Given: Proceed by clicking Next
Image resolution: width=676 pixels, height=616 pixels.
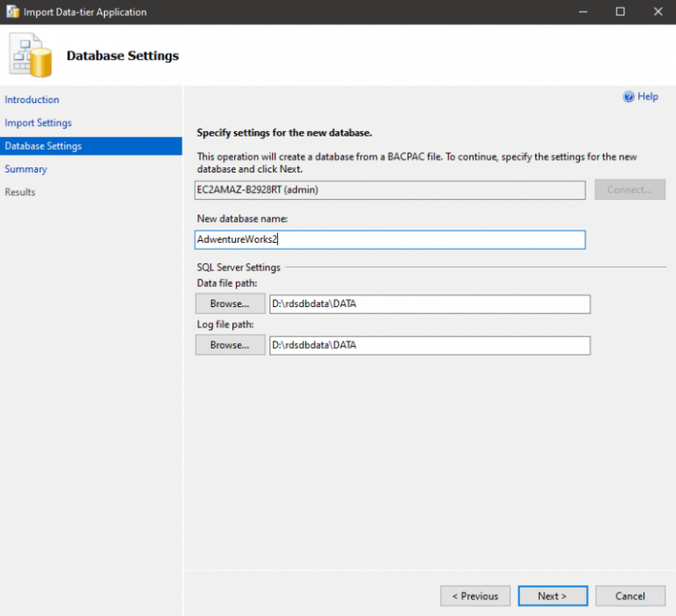Looking at the screenshot, I should pyautogui.click(x=553, y=596).
